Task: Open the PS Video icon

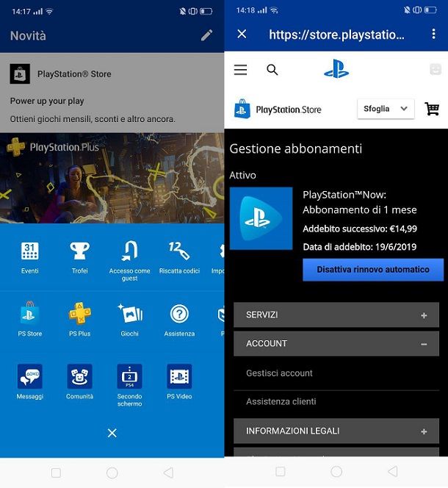Action: click(179, 376)
